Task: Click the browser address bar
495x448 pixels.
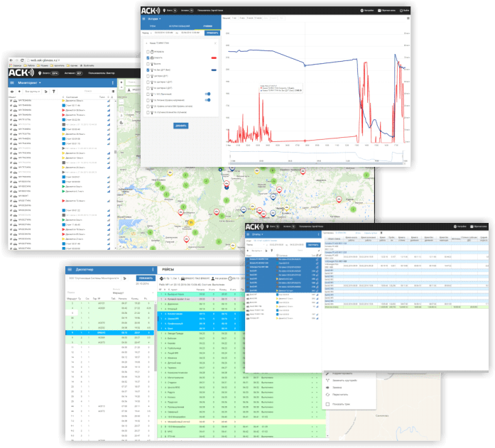Action: (x=82, y=60)
